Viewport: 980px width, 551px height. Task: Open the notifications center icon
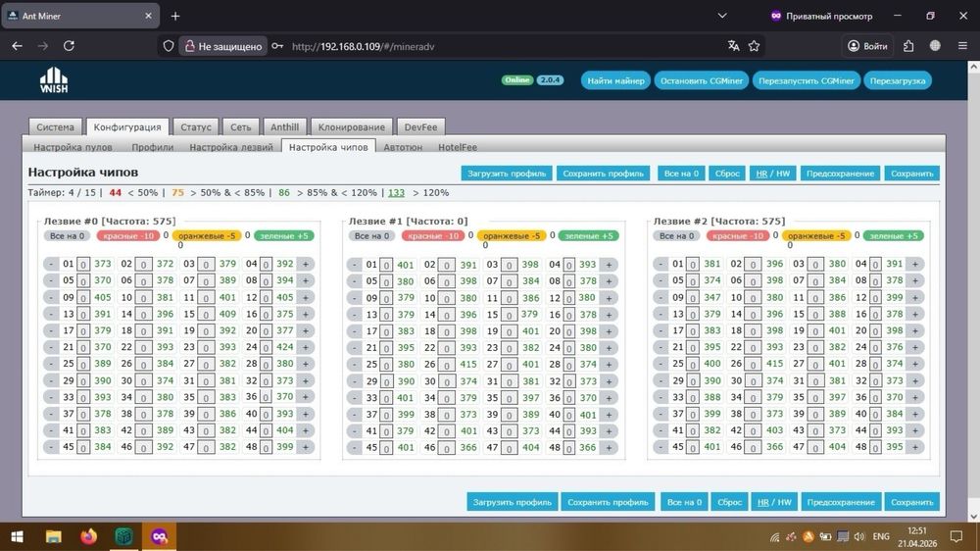click(955, 536)
